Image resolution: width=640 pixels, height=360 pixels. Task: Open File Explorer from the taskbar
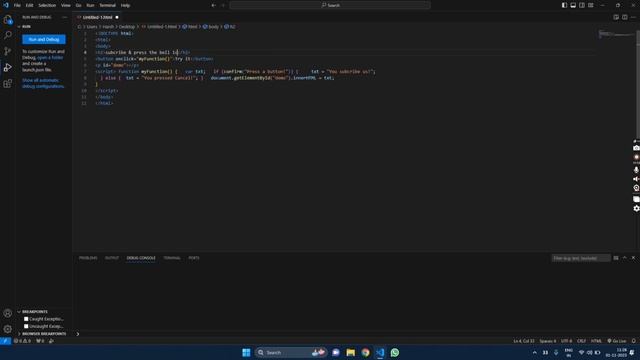(351, 352)
